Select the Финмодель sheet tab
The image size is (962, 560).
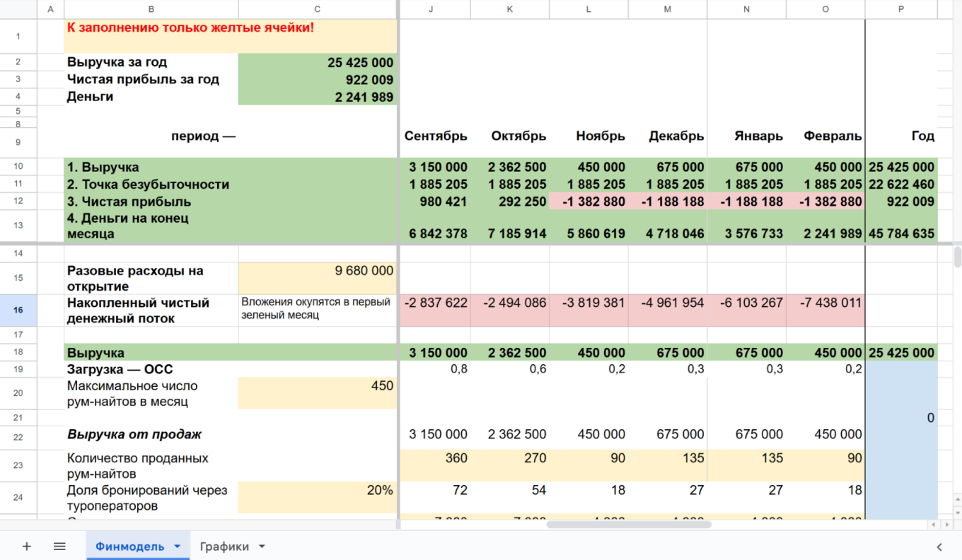(129, 547)
